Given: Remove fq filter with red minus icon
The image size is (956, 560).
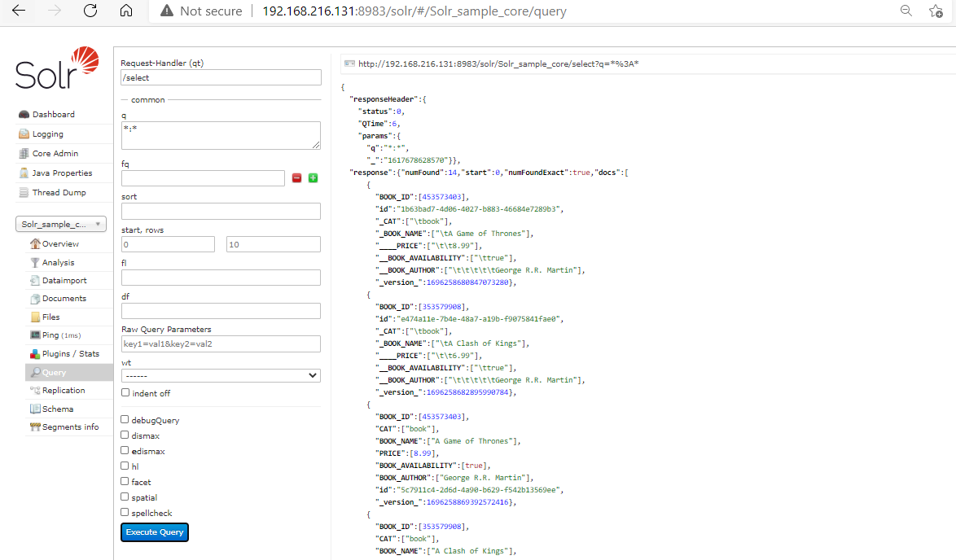Looking at the screenshot, I should [297, 178].
